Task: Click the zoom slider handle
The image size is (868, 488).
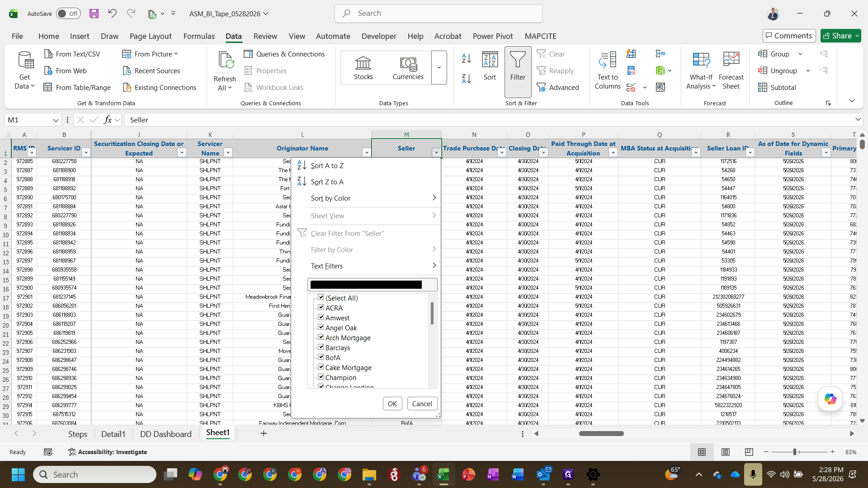Action: [x=795, y=452]
